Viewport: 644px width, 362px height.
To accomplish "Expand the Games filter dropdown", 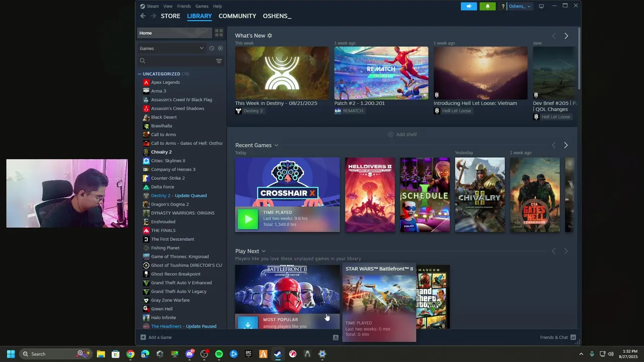I will [x=172, y=48].
